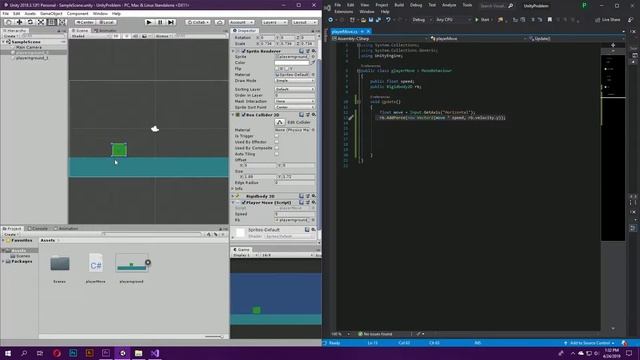Click the Start button in Visual Studio
The image size is (640, 360).
[x=482, y=20]
